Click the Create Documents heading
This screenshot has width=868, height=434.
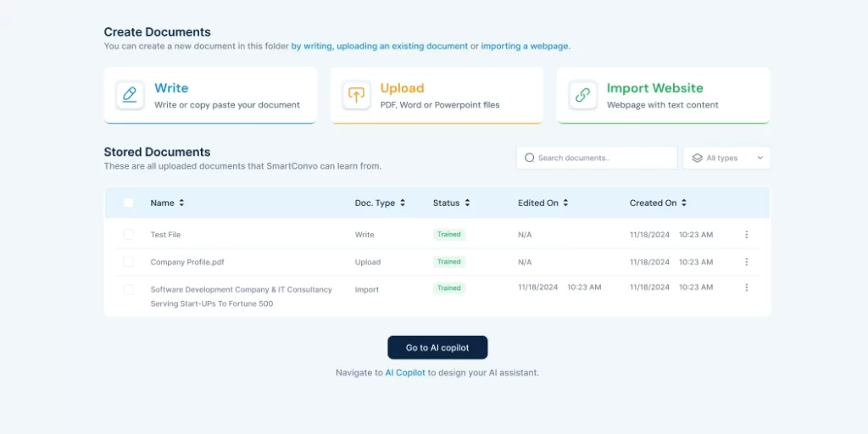(x=157, y=32)
